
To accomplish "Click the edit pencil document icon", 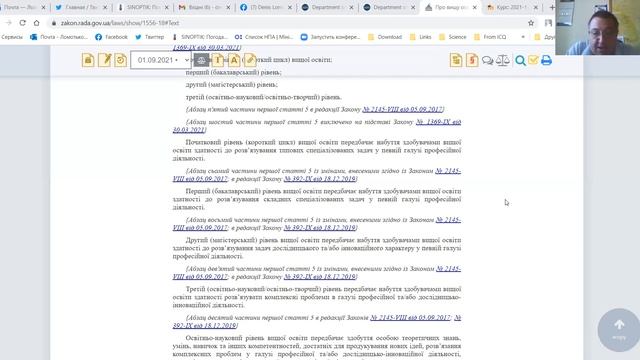I will point(104,60).
